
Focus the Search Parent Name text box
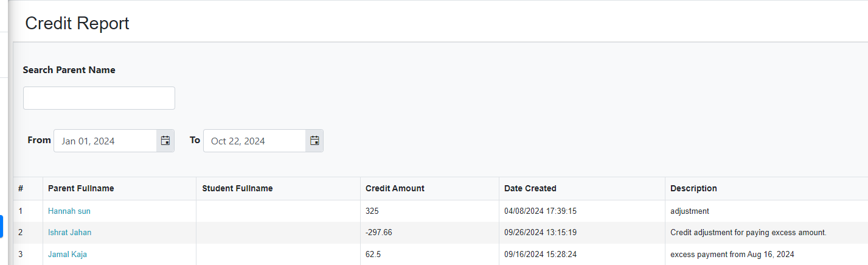point(99,98)
